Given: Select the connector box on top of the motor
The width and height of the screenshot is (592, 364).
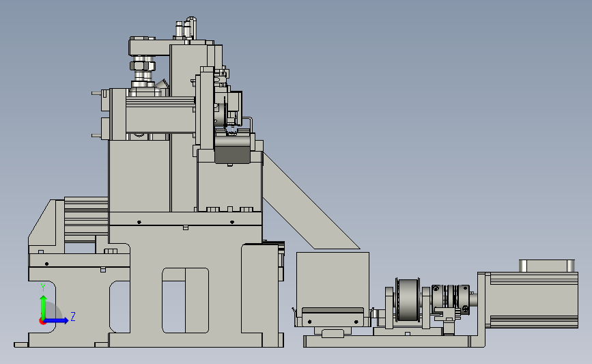Looking at the screenshot, I should (x=547, y=266).
